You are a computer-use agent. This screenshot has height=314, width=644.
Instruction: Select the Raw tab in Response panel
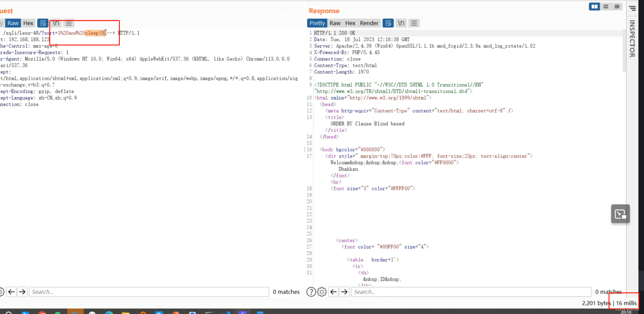[335, 23]
